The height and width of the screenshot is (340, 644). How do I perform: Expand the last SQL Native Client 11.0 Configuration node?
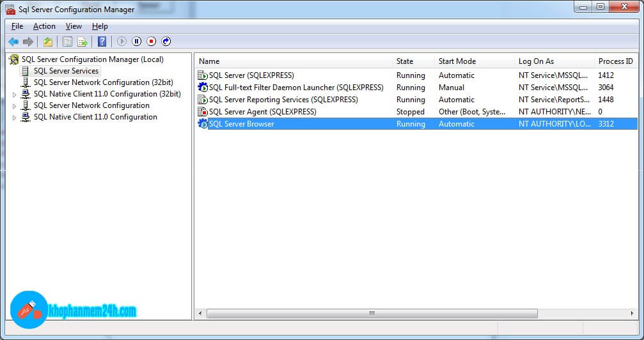(15, 117)
